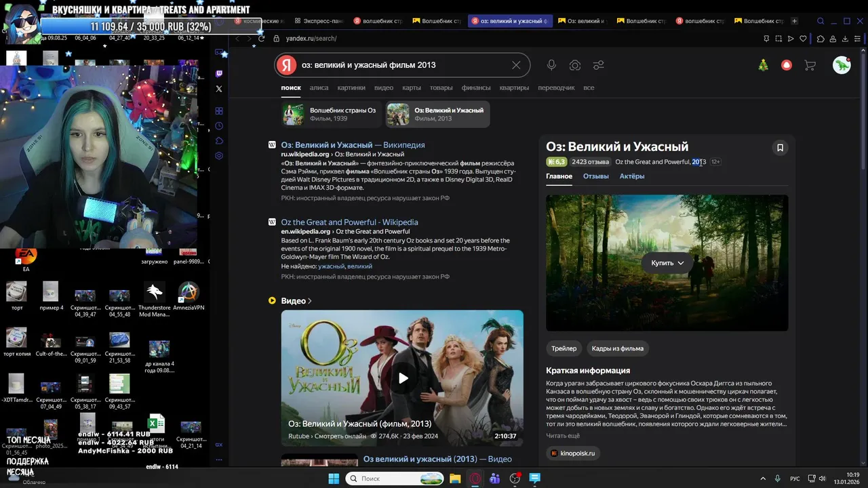Open 2423 отзыва reviews link
The height and width of the screenshot is (488, 868).
(x=590, y=162)
